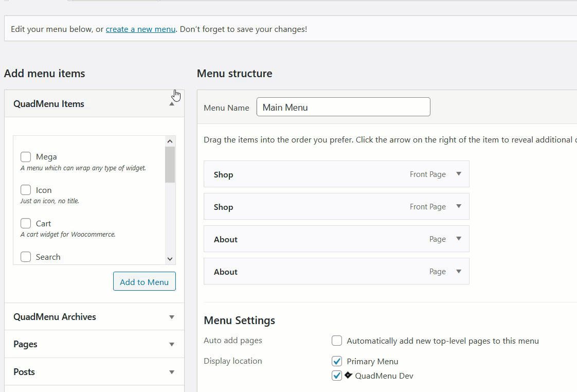Click the Search item label
The width and height of the screenshot is (577, 392).
pos(48,257)
